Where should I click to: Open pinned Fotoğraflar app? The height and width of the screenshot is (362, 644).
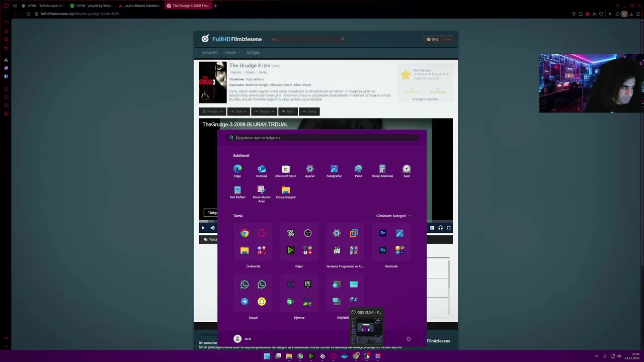pos(334,171)
